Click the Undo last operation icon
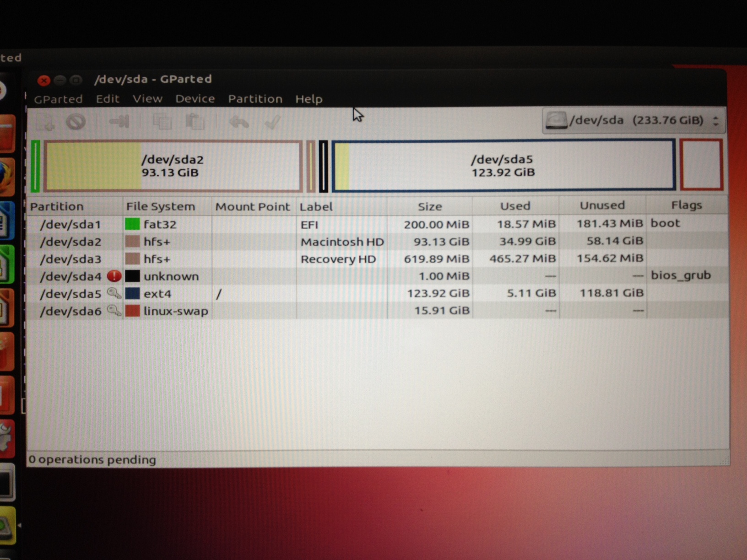 pyautogui.click(x=239, y=122)
